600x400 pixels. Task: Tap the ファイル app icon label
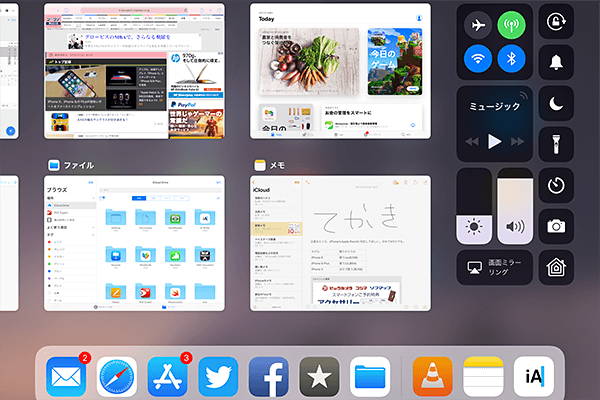[71, 165]
